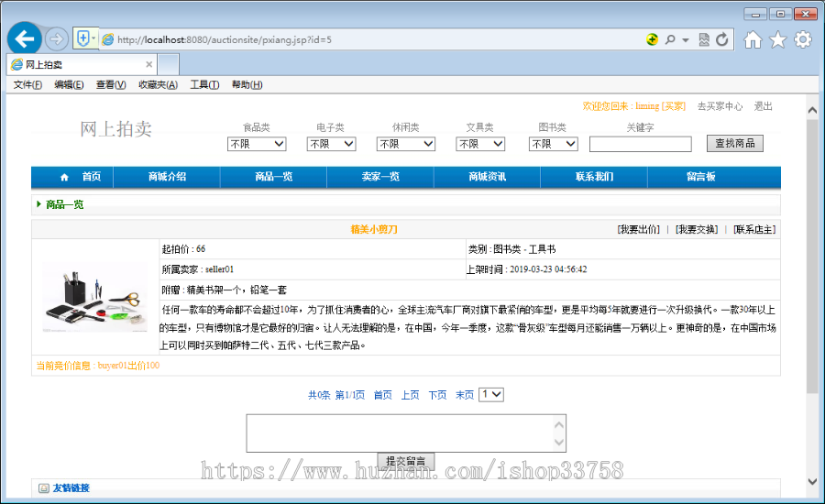
Task: Go back with the browser back arrow
Action: [x=24, y=38]
